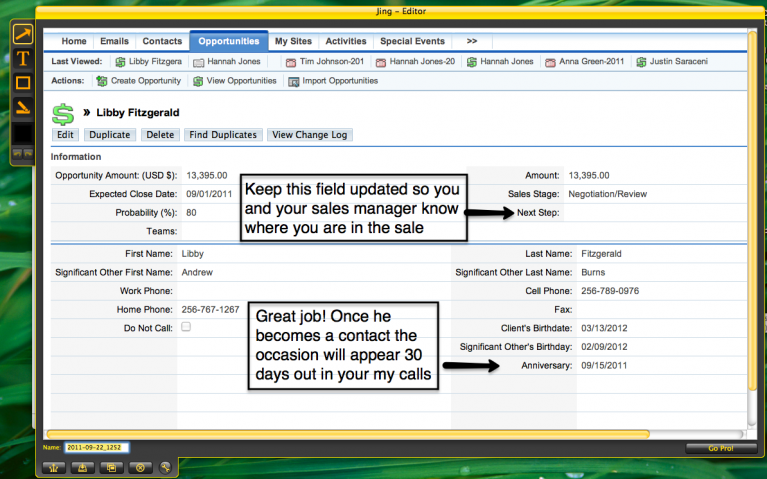Click the horizontal scrollbar in editor

(x=347, y=434)
